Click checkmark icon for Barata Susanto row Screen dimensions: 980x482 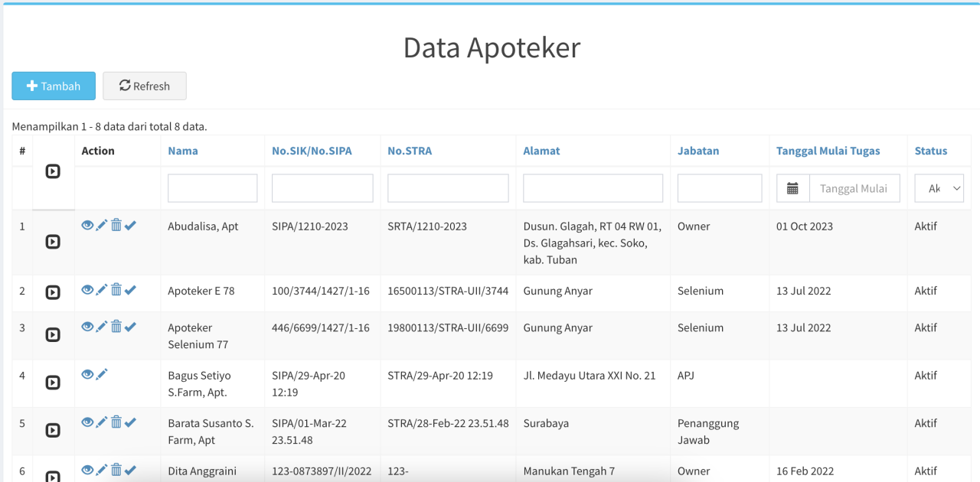130,422
